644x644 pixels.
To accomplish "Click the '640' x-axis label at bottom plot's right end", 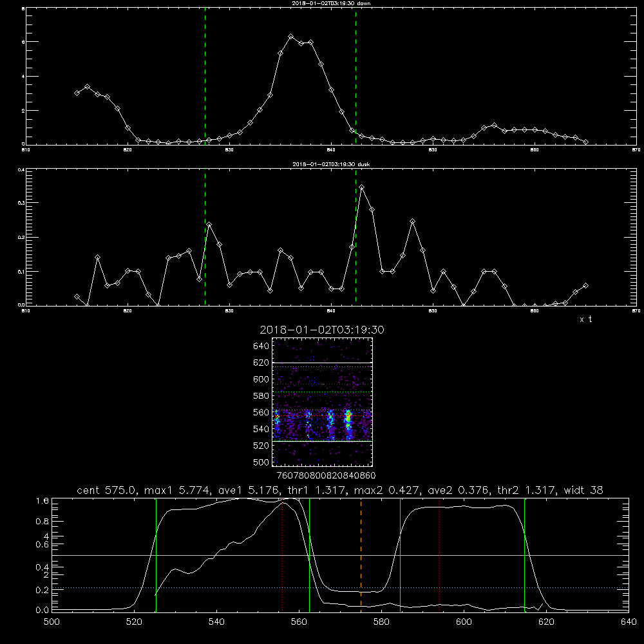I will tap(629, 622).
